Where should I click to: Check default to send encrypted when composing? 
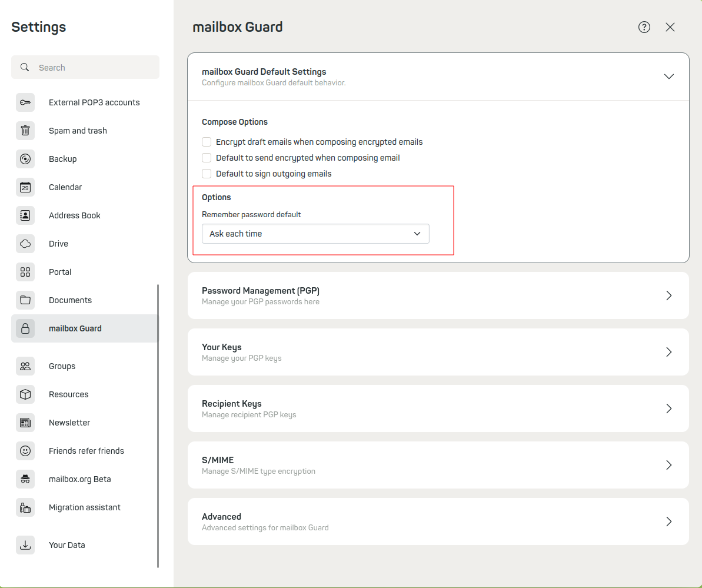207,158
